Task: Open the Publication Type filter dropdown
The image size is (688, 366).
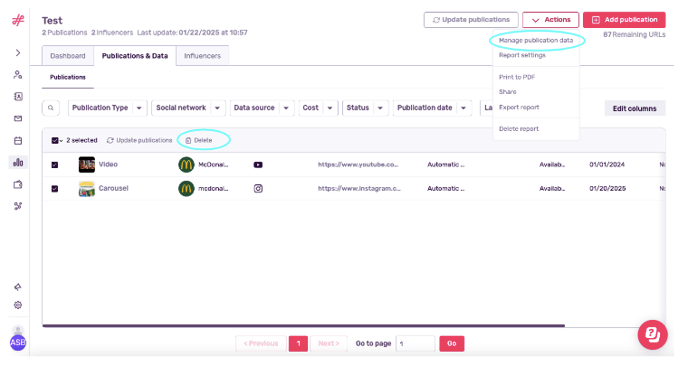Action: (x=108, y=108)
